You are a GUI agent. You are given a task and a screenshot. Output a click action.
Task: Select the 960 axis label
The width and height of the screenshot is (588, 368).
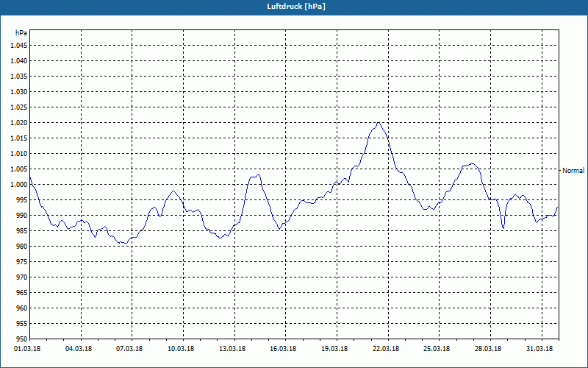(x=22, y=308)
